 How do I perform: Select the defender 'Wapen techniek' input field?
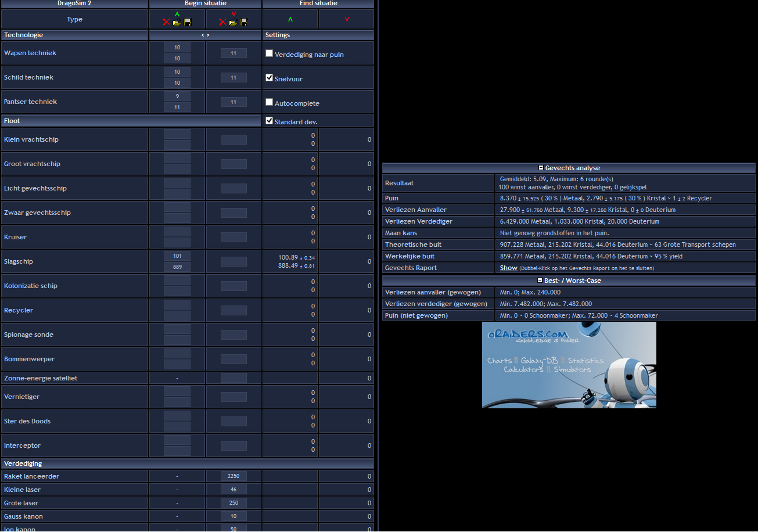(233, 53)
